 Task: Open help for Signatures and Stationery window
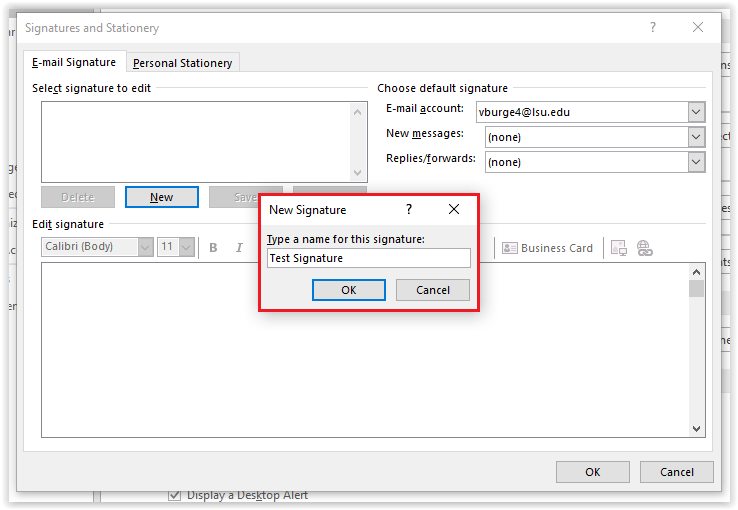point(652,27)
